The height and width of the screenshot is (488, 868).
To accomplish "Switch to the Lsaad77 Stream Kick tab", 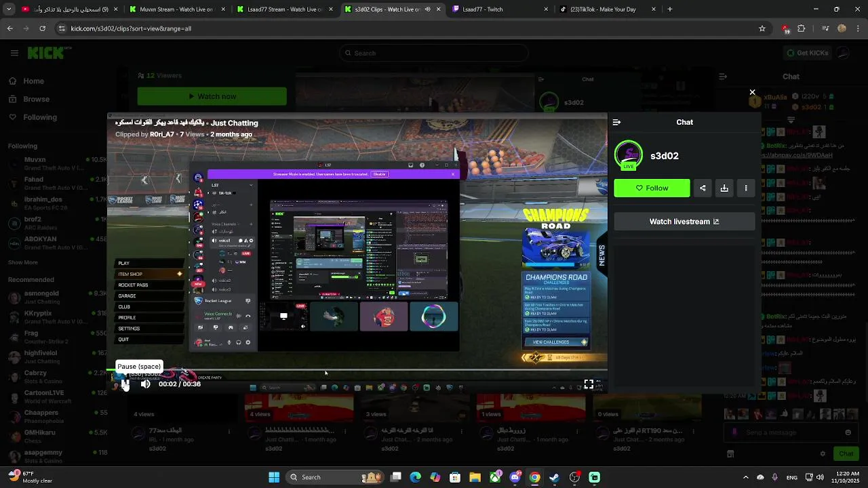I will tap(285, 9).
